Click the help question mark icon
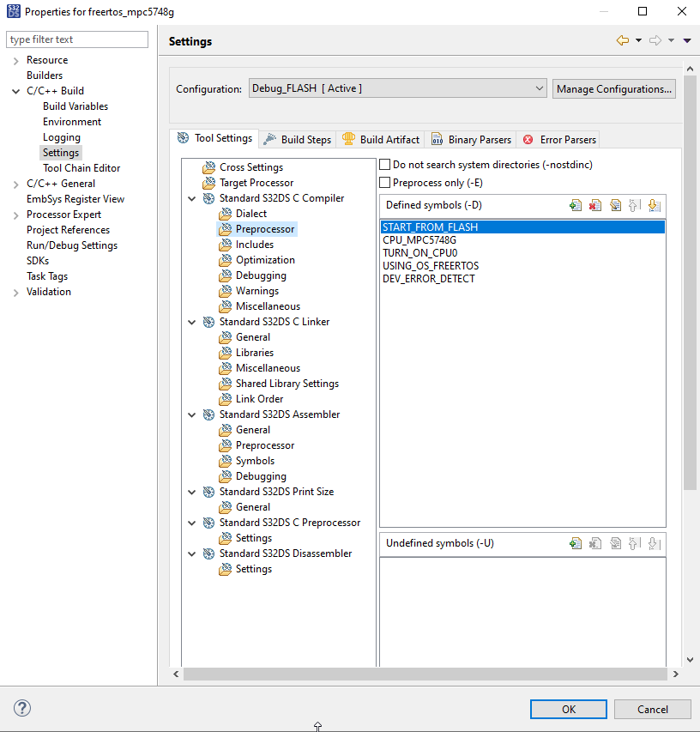Image resolution: width=700 pixels, height=732 pixels. coord(22,708)
